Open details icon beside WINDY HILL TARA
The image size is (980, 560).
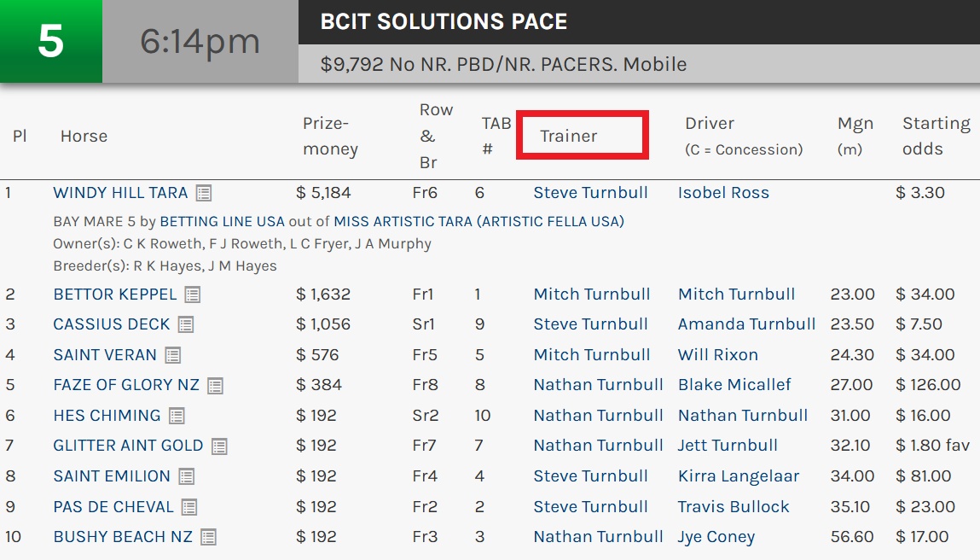pyautogui.click(x=203, y=193)
